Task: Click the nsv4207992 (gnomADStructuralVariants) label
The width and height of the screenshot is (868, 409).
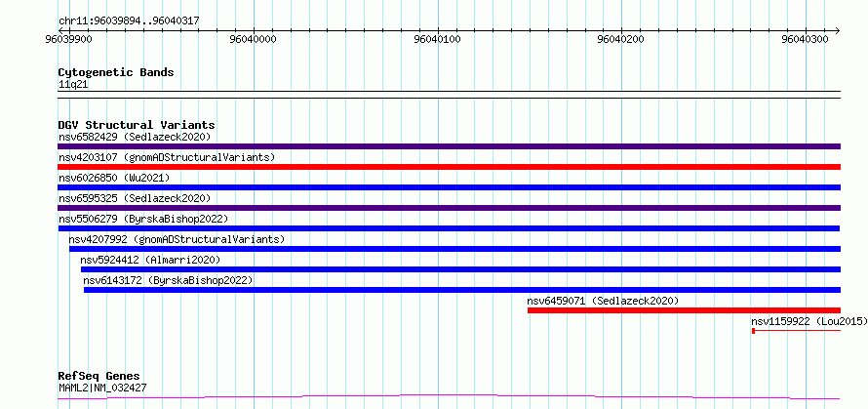Action: (177, 239)
